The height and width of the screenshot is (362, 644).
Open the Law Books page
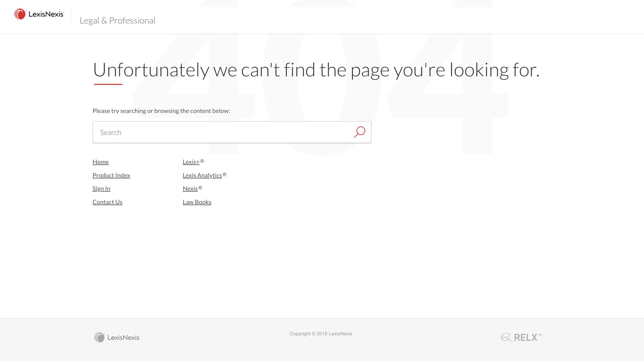(x=197, y=202)
